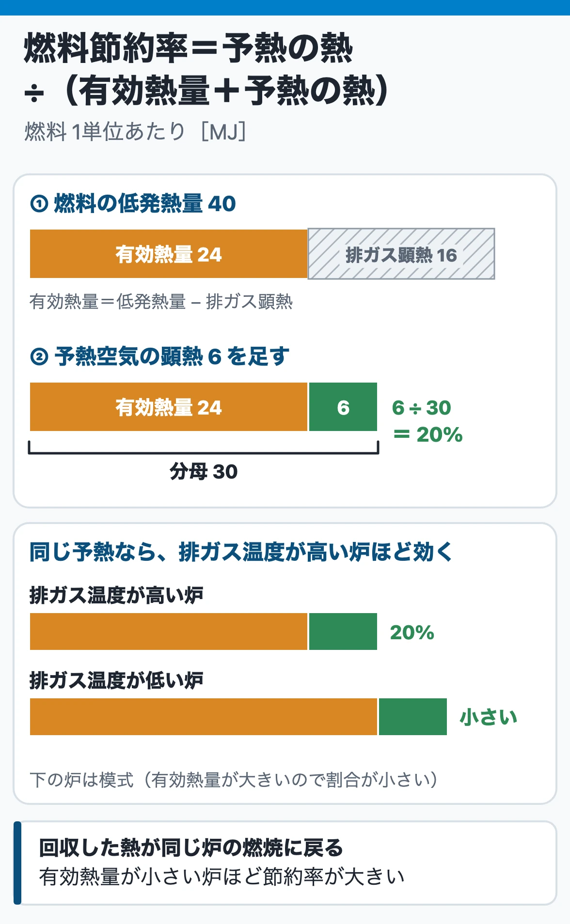Image resolution: width=570 pixels, height=924 pixels.
Task: Click the subtitle 燃料 1単位あたり [MJ]
Action: click(x=135, y=131)
